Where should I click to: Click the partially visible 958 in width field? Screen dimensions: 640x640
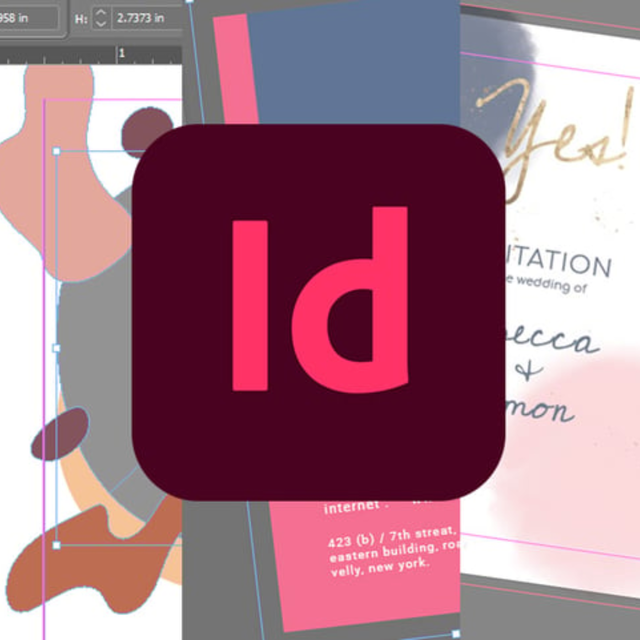[x=29, y=18]
